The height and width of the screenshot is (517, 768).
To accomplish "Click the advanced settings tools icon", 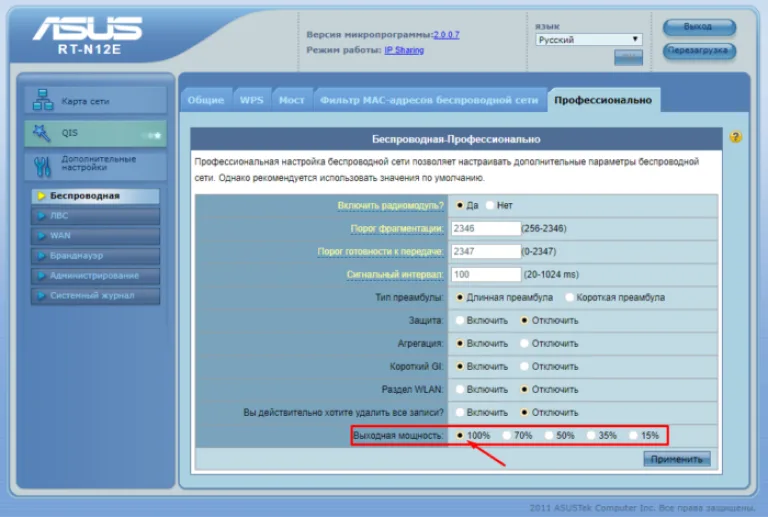I will pyautogui.click(x=43, y=166).
